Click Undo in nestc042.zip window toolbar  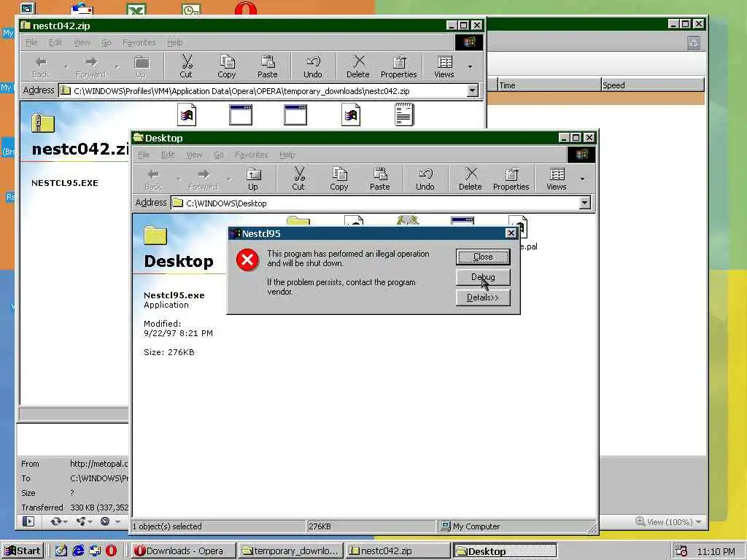312,66
